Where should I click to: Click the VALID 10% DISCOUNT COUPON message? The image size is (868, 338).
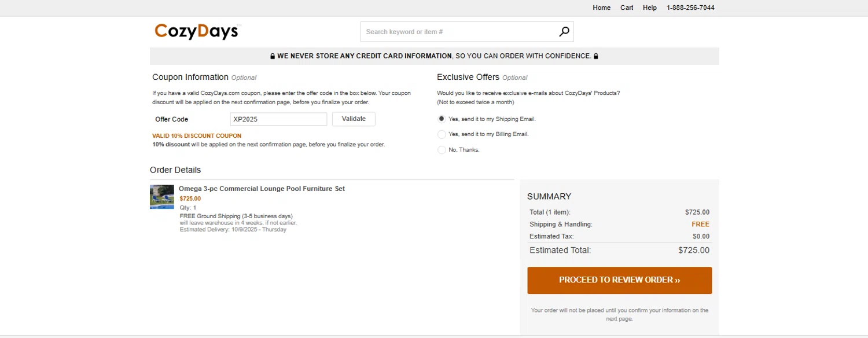pos(197,135)
